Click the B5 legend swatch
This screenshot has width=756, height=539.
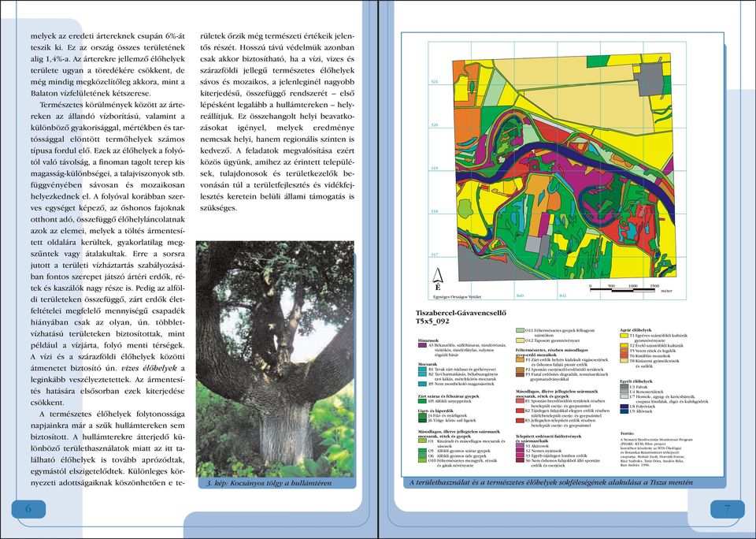(422, 384)
